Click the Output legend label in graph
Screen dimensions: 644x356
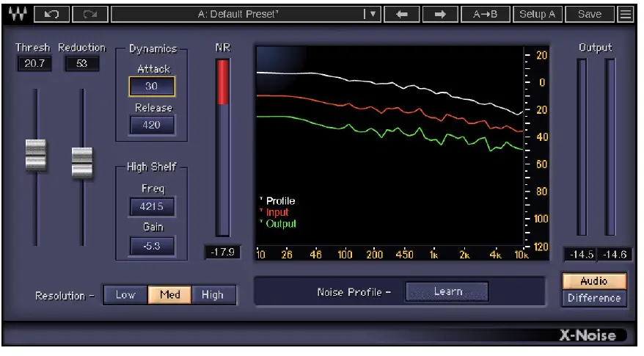(x=281, y=224)
